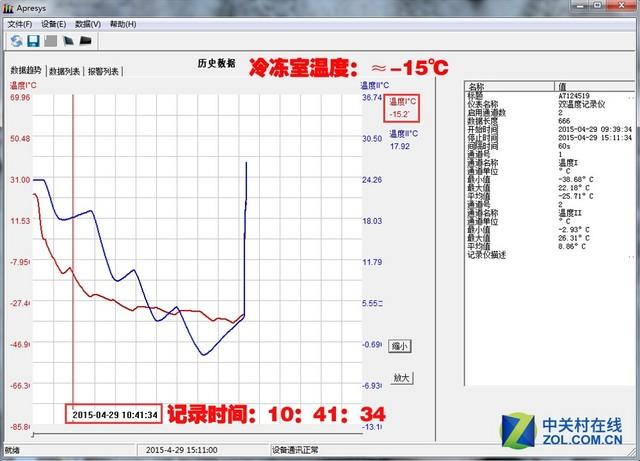Click the horizontal slider below the chart
This screenshot has width=640, height=461.
coord(197,434)
